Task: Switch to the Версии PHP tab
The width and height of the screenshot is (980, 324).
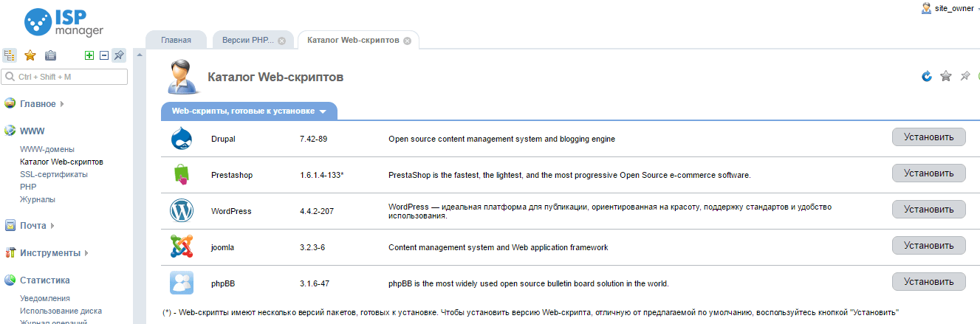Action: 247,40
